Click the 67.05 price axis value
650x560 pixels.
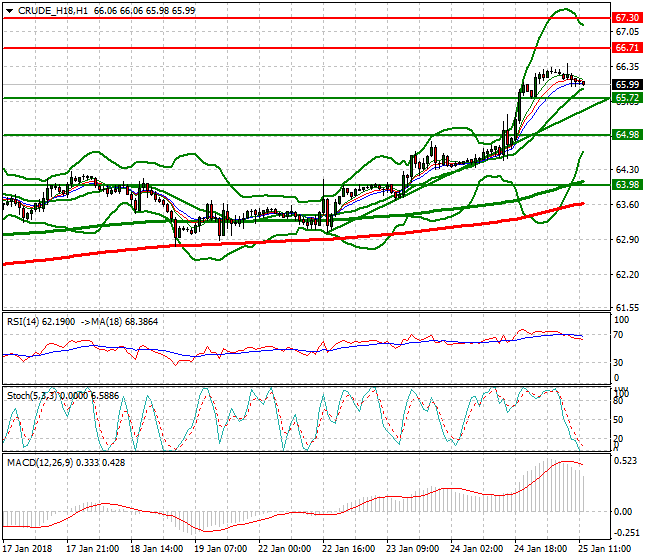(627, 32)
